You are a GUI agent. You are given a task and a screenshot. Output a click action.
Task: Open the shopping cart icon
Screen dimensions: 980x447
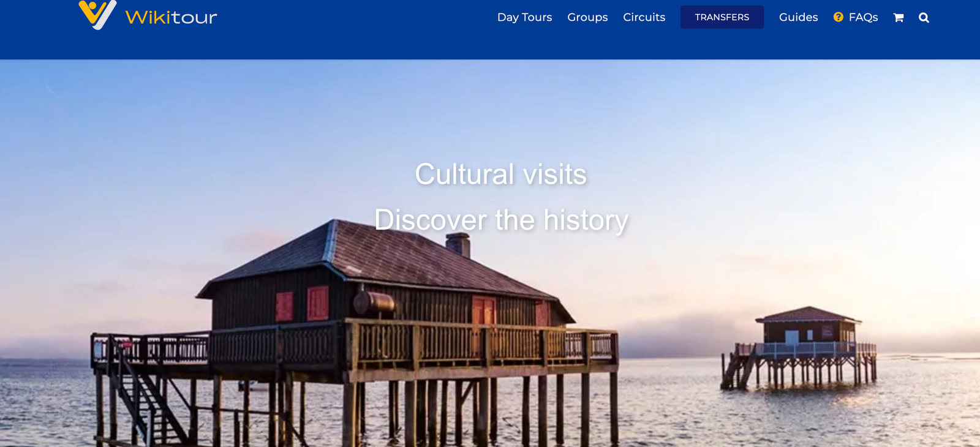899,18
